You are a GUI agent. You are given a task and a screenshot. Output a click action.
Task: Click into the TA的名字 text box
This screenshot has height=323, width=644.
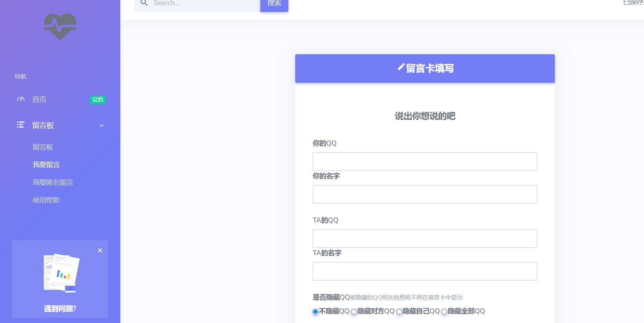click(x=424, y=271)
